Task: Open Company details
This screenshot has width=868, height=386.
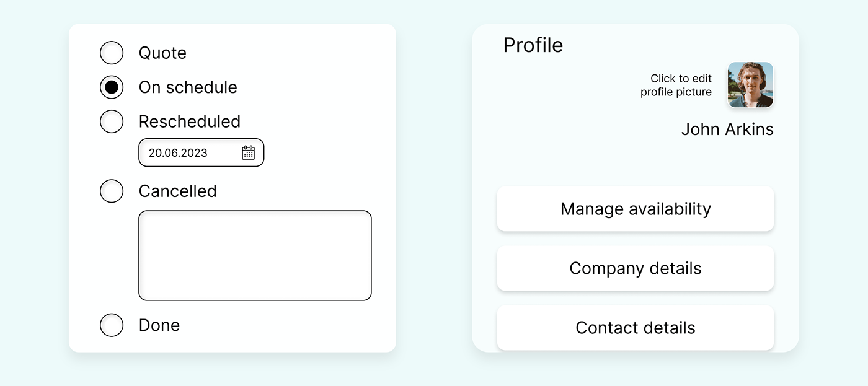Action: click(635, 268)
